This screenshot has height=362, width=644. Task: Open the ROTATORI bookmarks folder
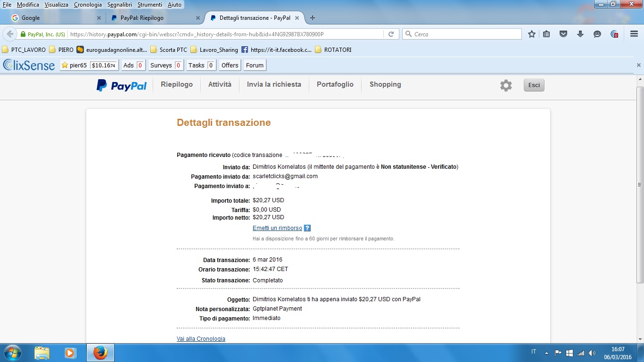click(333, 49)
